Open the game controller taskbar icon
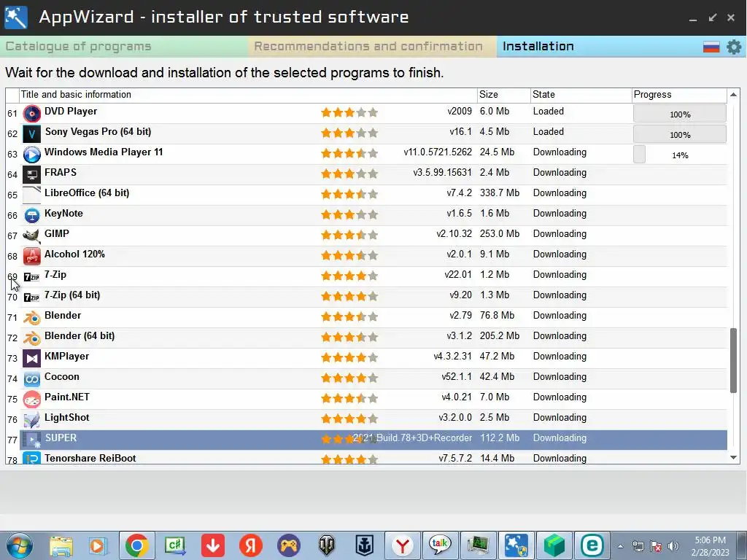Viewport: 747px width, 560px height. pos(289,545)
